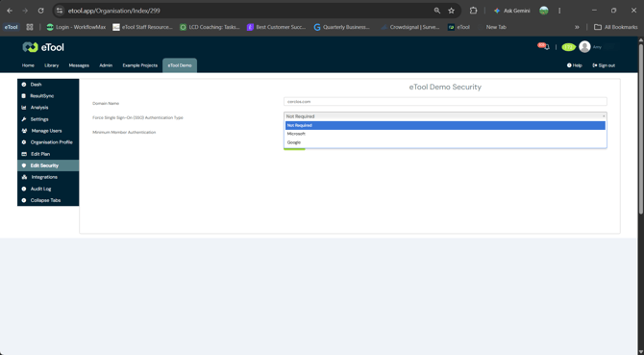Open the notifications bell icon

[546, 47]
